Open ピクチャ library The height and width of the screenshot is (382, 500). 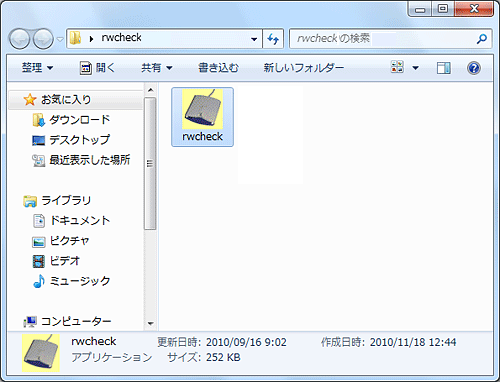point(70,241)
